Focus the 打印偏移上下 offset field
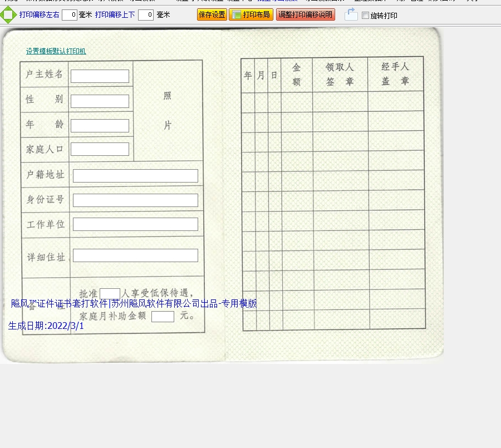The width and height of the screenshot is (501, 448). click(146, 15)
